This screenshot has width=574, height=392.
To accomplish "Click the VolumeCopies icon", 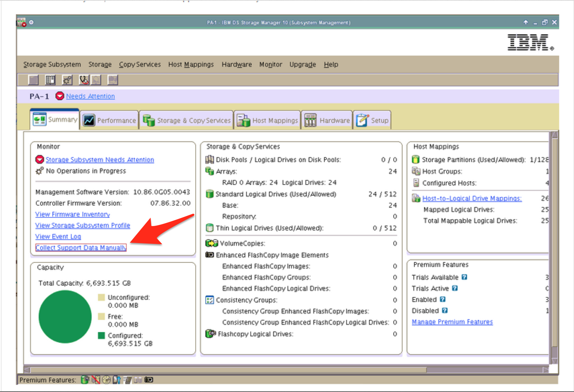I will click(212, 243).
